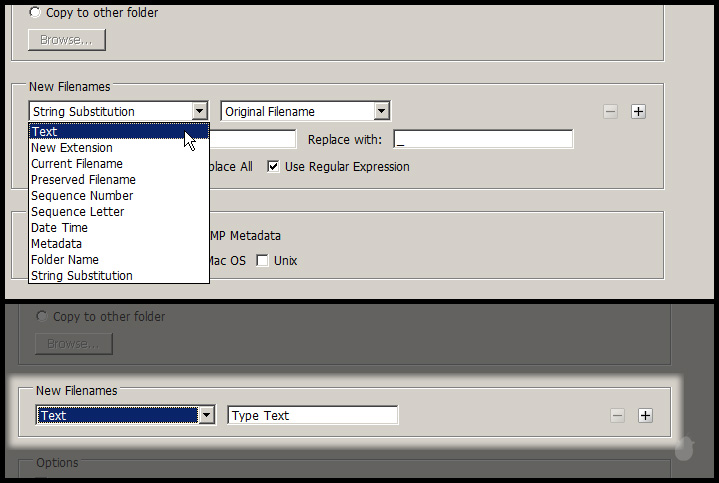
Task: Pick Preserved Filename from the list
Action: [x=83, y=180]
